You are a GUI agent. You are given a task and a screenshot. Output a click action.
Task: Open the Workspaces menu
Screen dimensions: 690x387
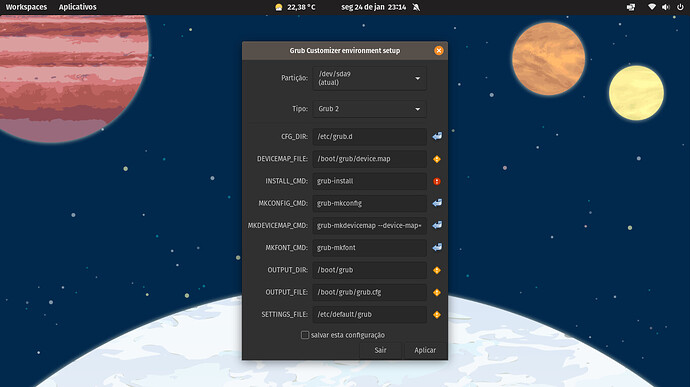click(26, 7)
